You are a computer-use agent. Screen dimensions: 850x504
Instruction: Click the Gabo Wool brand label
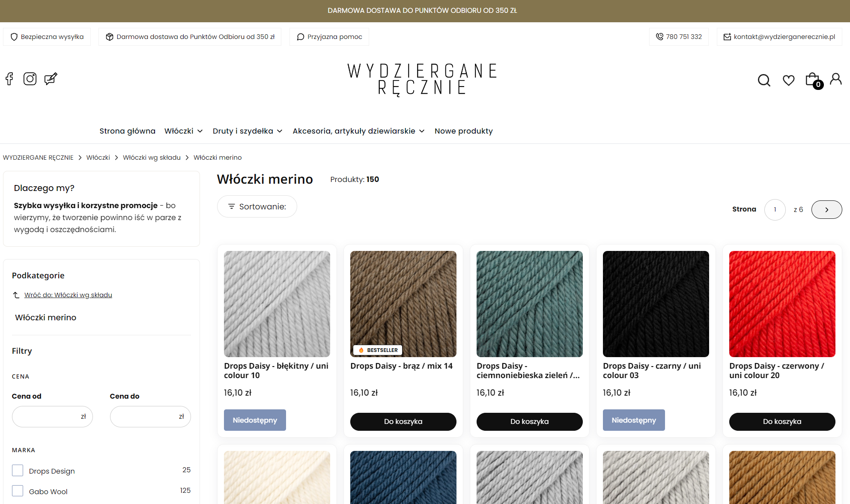pos(48,492)
